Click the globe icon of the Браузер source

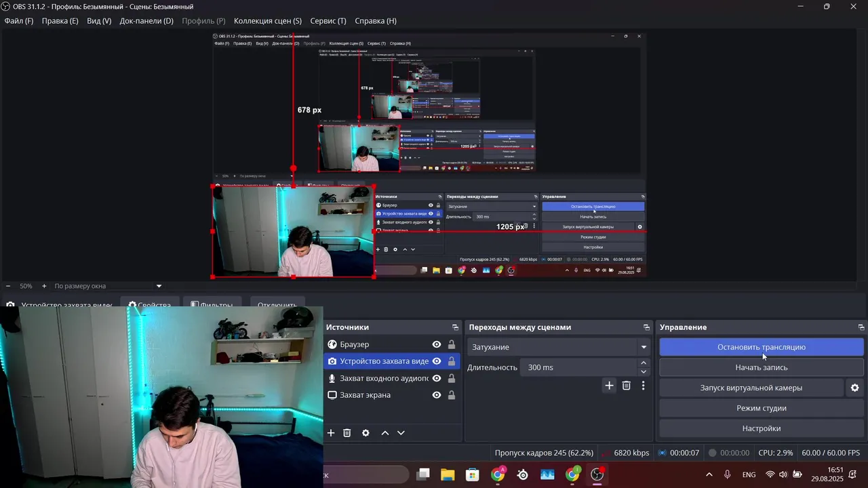pyautogui.click(x=332, y=344)
